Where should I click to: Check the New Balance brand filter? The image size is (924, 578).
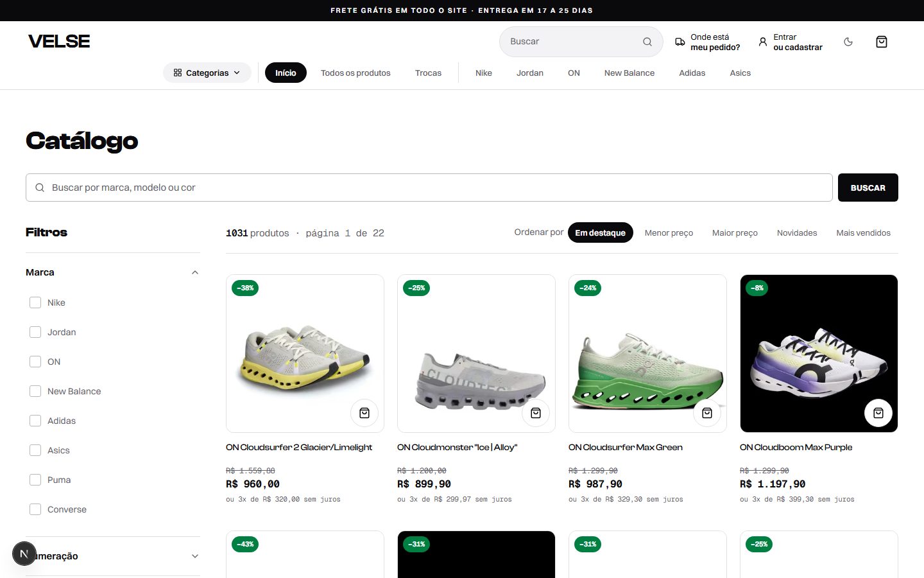(35, 391)
